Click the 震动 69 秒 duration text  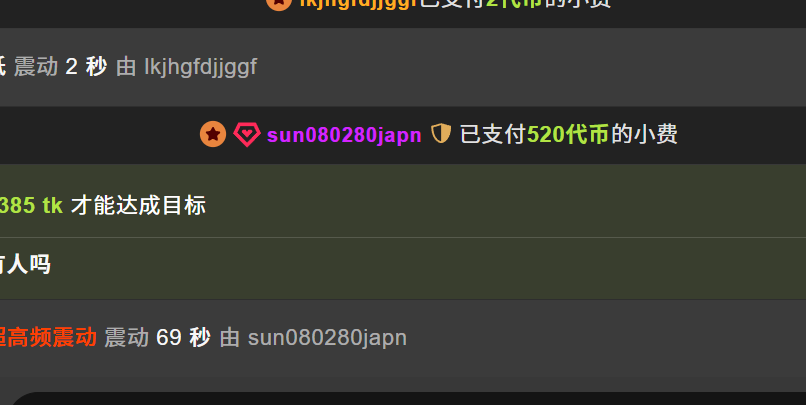click(157, 338)
